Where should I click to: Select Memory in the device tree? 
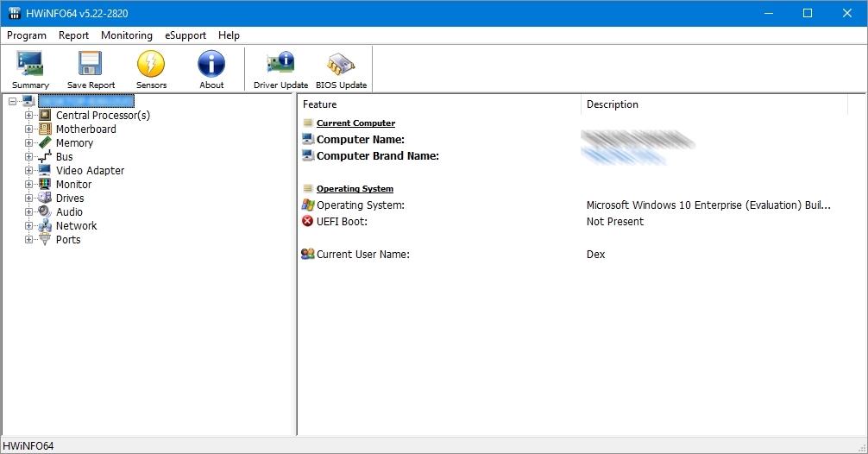[x=74, y=143]
